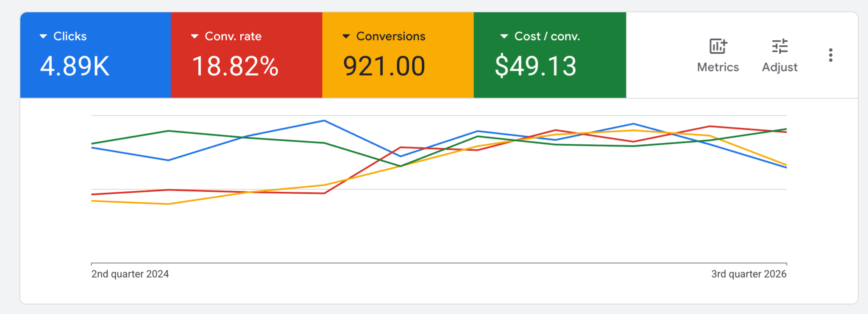Open the Adjust sliders icon
The height and width of the screenshot is (314, 868).
pos(780,46)
